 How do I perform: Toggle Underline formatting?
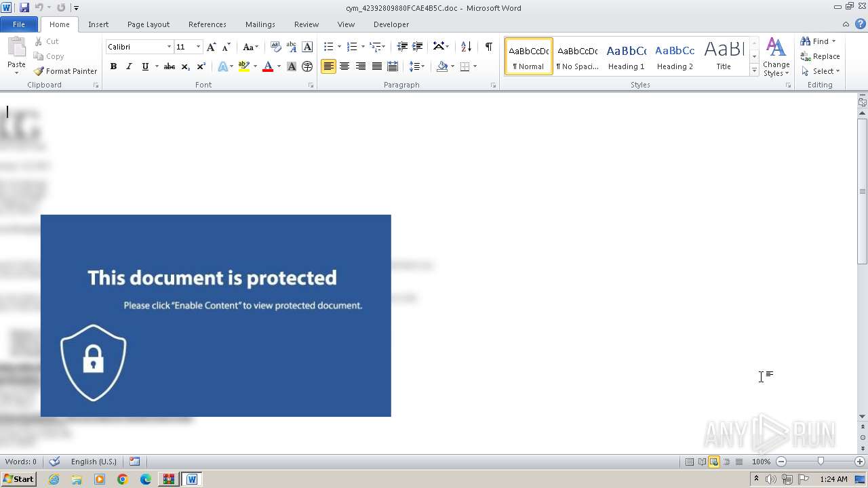144,66
